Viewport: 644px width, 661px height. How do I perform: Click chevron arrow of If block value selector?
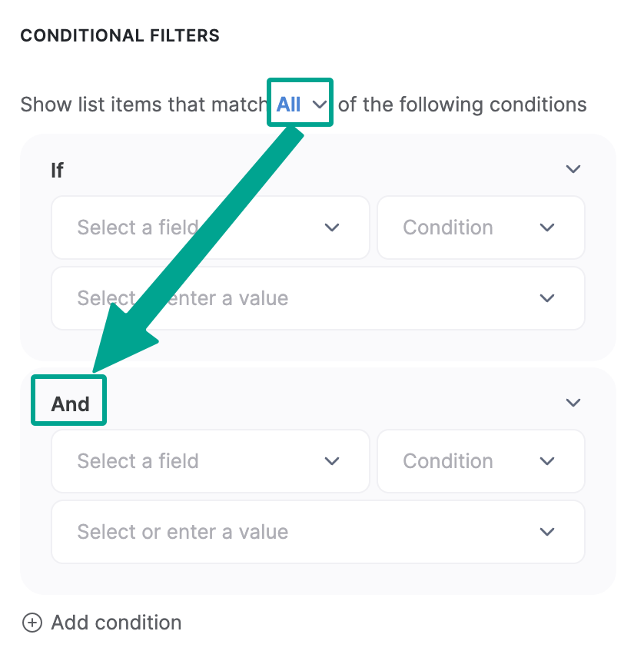[x=547, y=298]
